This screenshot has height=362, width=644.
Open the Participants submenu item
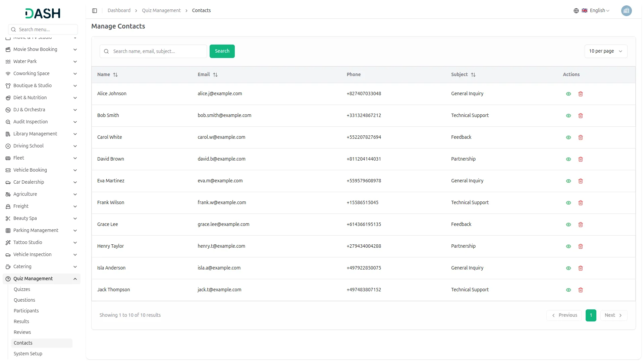26,311
